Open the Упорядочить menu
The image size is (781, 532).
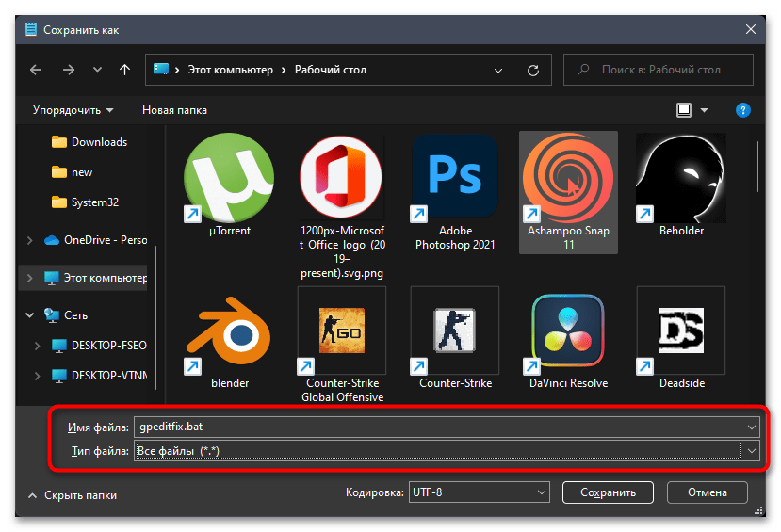pos(73,110)
